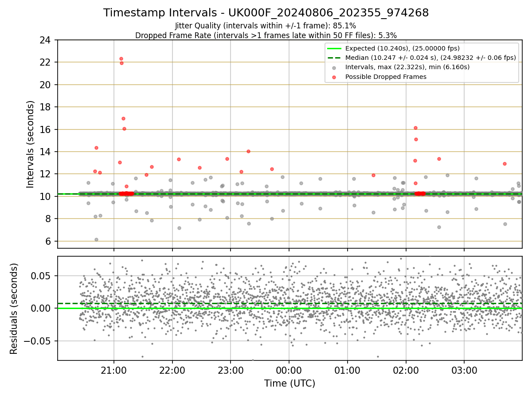Click the lowest gray interval point near 6 seconds

(96, 239)
